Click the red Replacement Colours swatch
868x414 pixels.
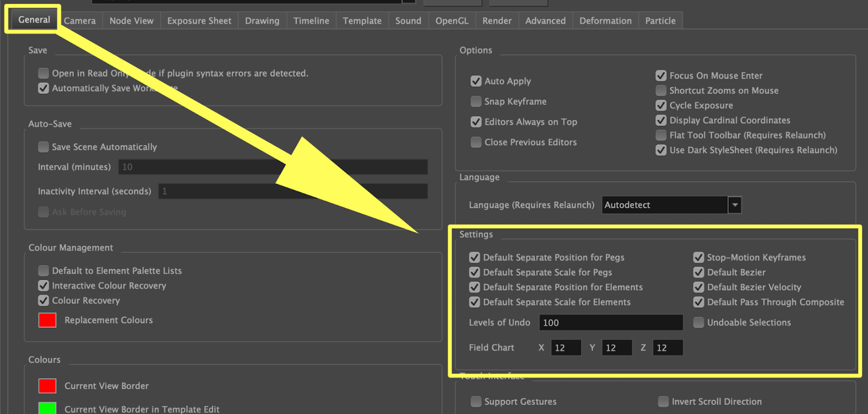point(47,320)
